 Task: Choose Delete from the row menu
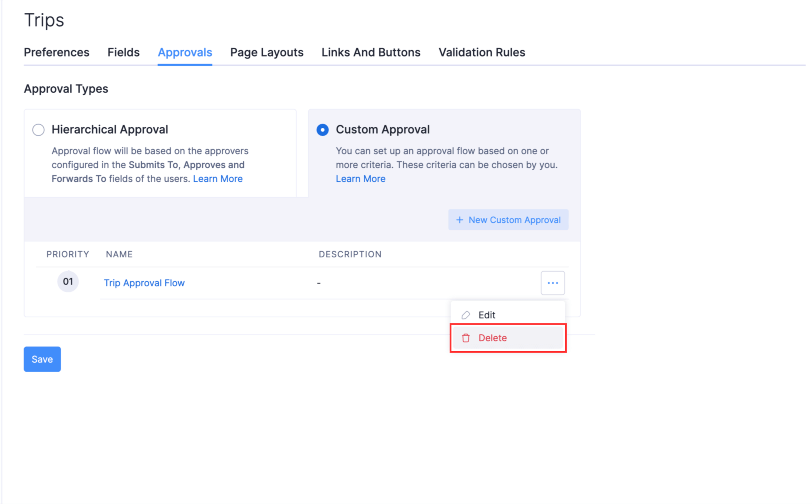point(508,338)
